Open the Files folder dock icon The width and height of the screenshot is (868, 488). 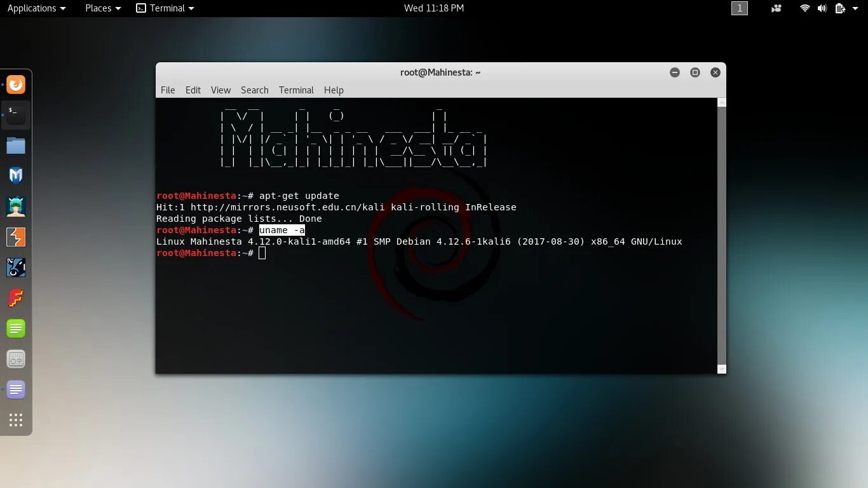pos(16,146)
